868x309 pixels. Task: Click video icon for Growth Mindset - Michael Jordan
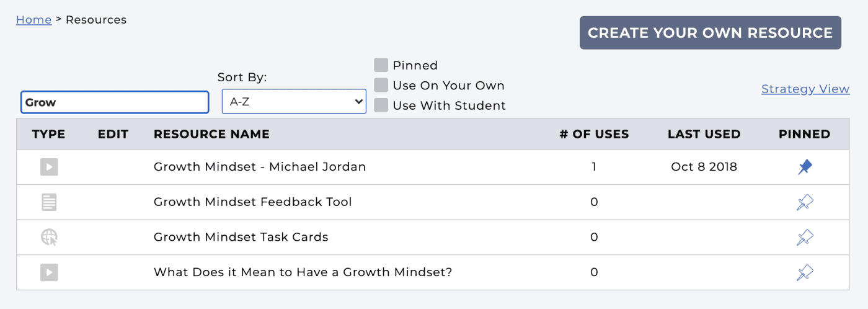(x=49, y=167)
